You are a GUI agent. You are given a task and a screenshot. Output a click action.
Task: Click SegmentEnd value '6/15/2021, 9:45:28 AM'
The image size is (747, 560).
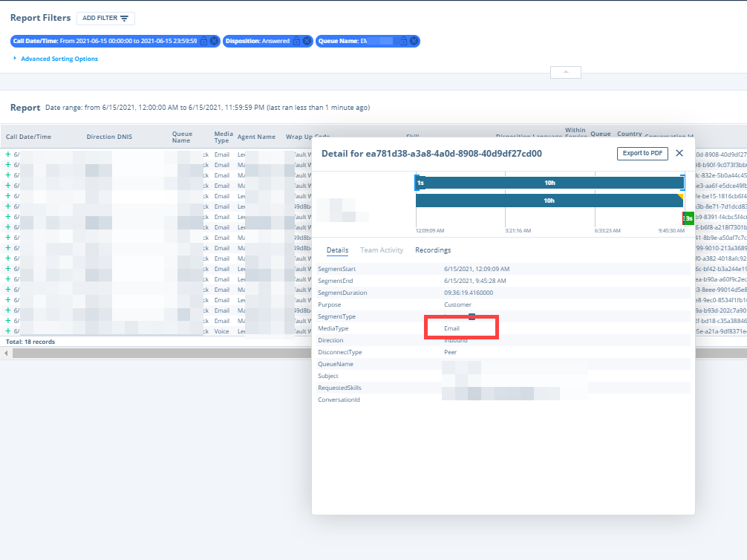[475, 281]
